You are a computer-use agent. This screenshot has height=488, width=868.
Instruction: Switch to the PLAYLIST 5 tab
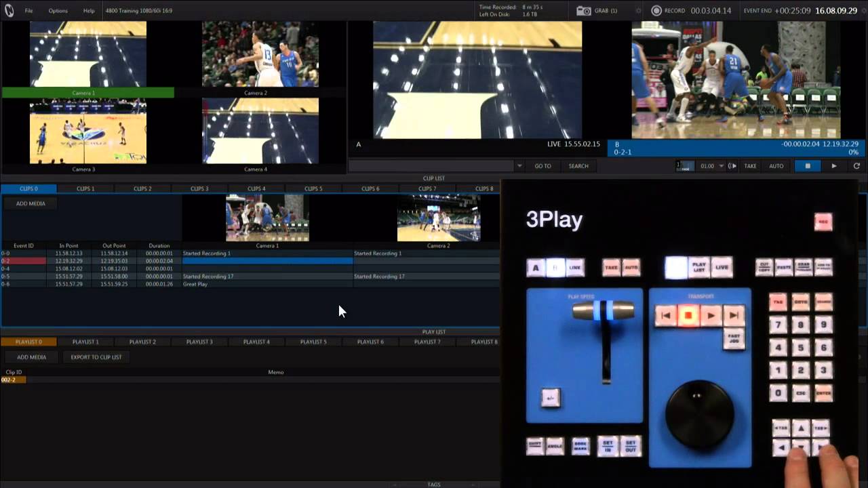[313, 342]
